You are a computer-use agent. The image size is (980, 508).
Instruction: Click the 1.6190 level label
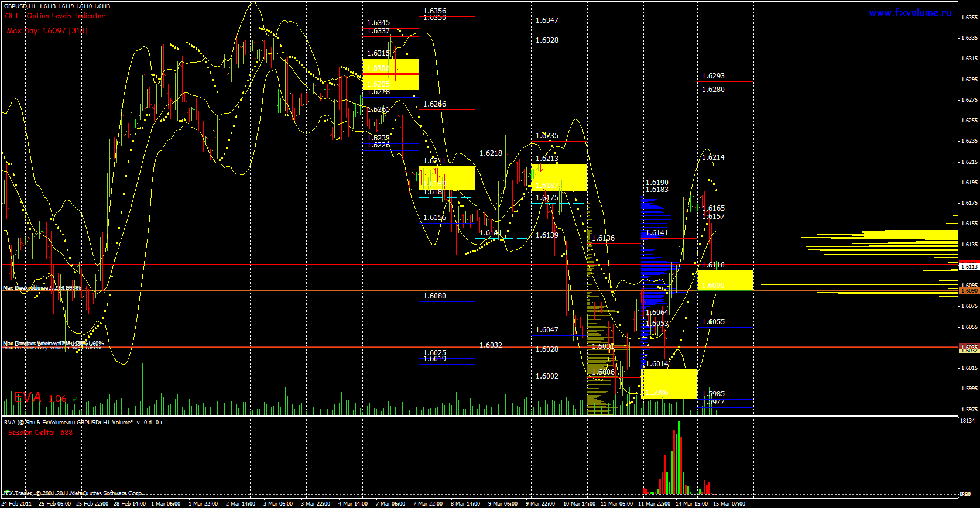657,183
